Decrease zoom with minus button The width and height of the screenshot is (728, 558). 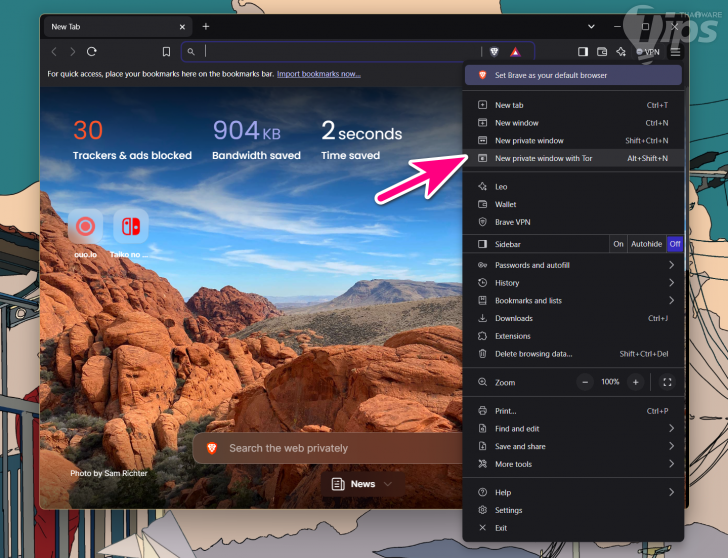pyautogui.click(x=585, y=382)
